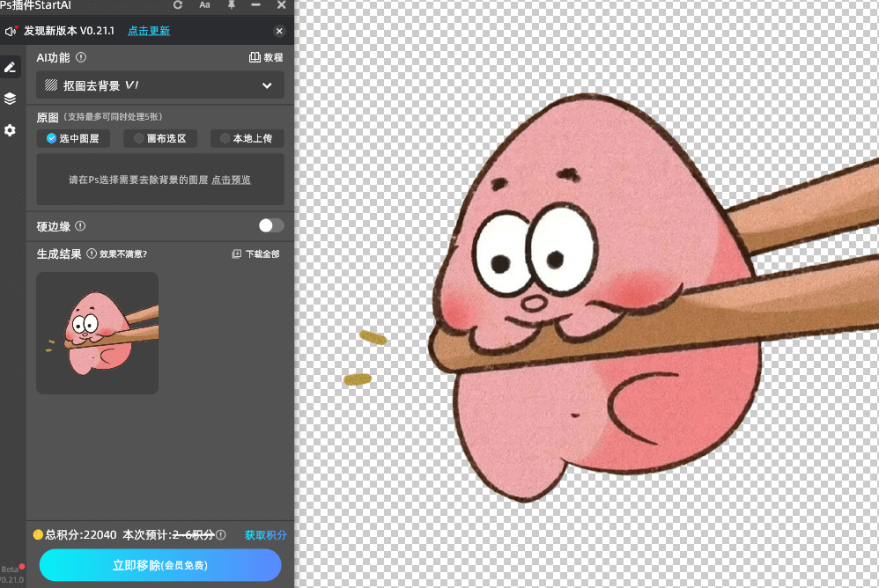Click the info icon next to 本次预计 points
Image resolution: width=879 pixels, height=588 pixels.
(x=221, y=535)
